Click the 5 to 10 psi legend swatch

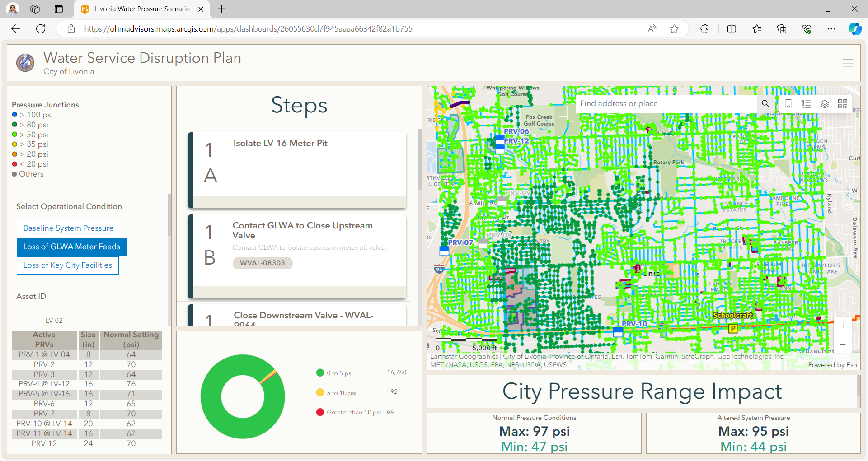point(320,393)
